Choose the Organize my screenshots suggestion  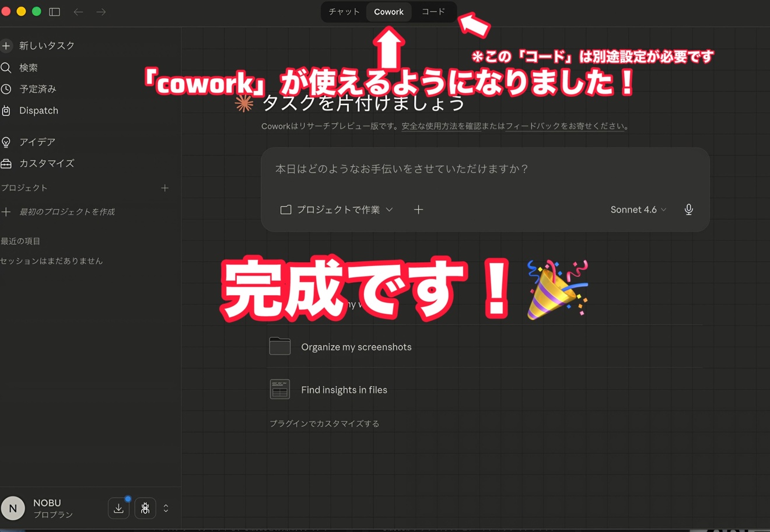click(x=356, y=347)
